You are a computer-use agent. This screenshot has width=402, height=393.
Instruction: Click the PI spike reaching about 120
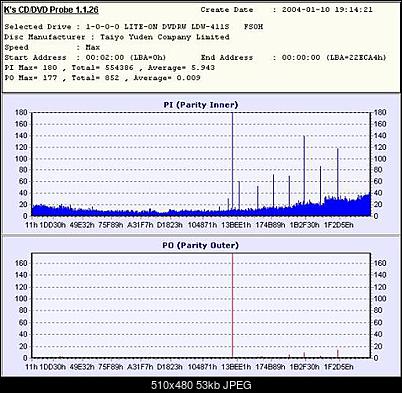[x=337, y=173]
